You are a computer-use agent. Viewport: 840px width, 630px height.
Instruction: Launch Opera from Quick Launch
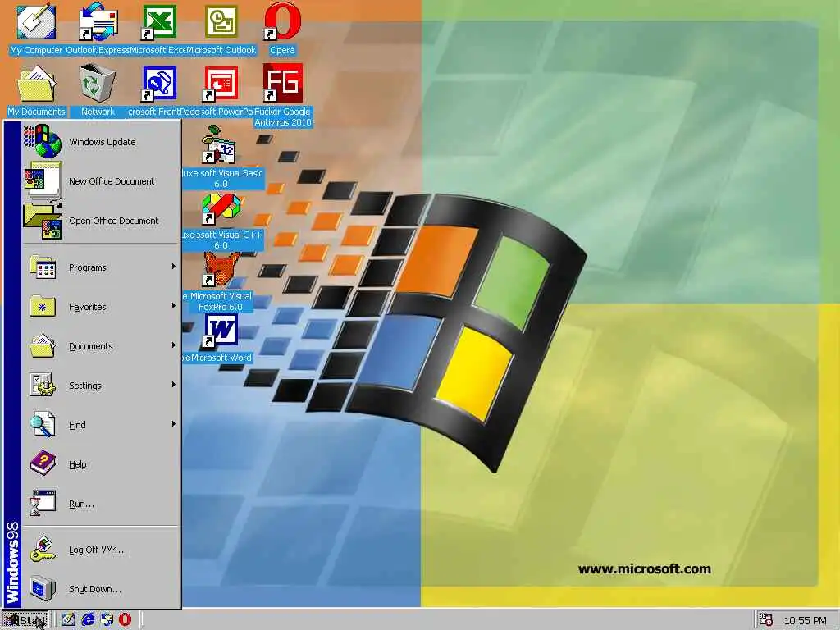(125, 620)
